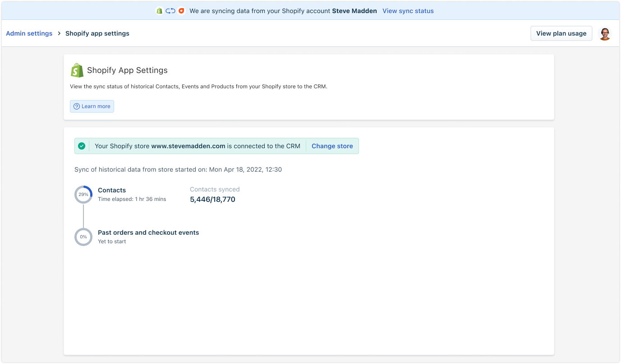Click the 5,446/18,770 synced count
The width and height of the screenshot is (621, 364).
point(213,200)
